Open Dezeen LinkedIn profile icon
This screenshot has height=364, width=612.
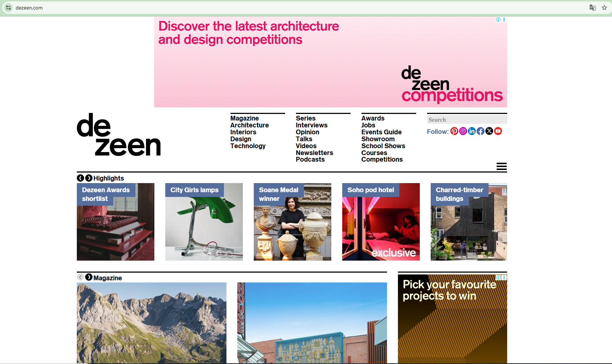click(x=472, y=131)
